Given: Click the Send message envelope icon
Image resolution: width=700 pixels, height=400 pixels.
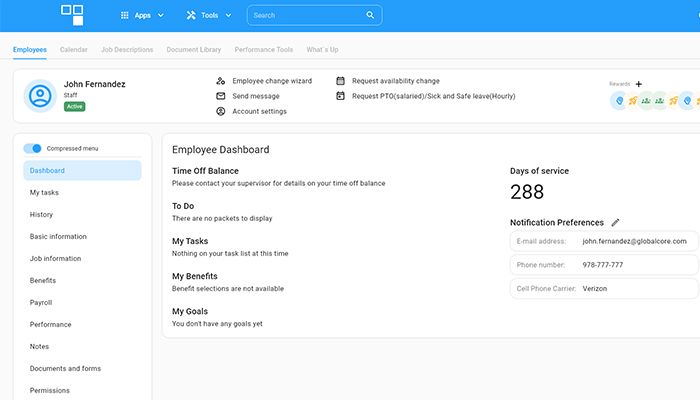Looking at the screenshot, I should 221,96.
